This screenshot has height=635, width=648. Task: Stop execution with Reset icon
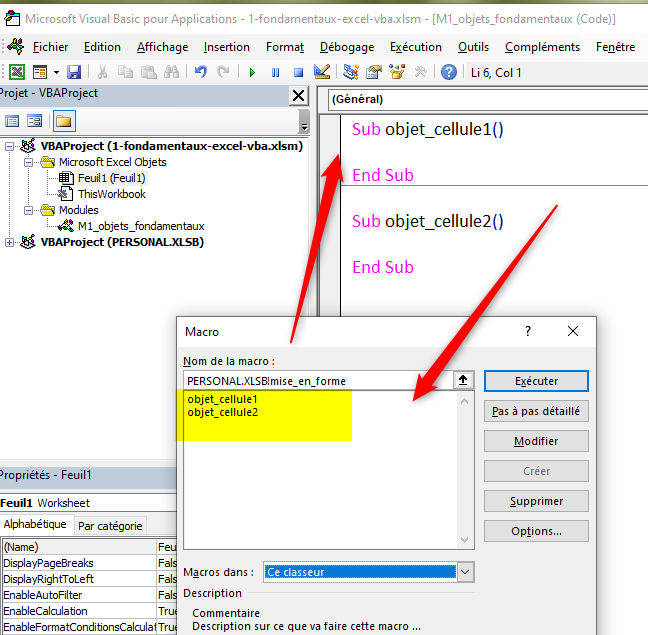[298, 73]
